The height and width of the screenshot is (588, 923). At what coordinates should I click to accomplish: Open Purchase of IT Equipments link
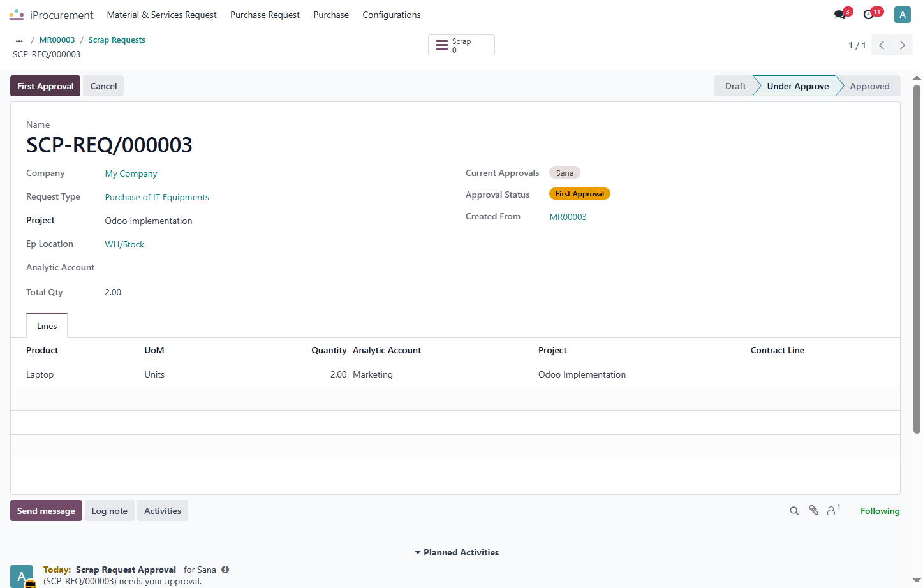click(x=157, y=197)
